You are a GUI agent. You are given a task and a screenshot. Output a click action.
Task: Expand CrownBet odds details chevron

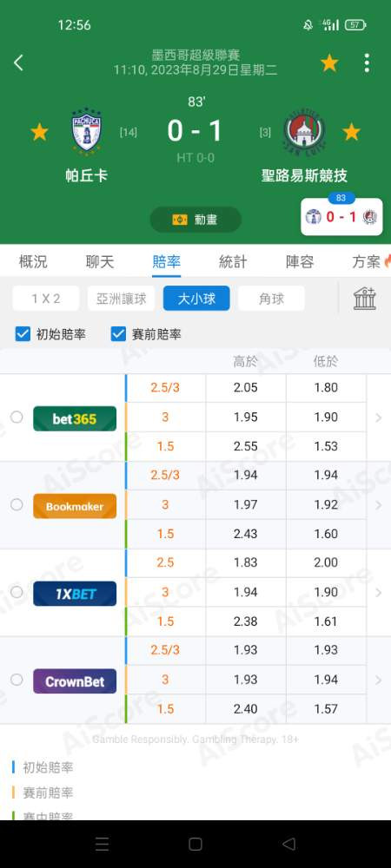pyautogui.click(x=379, y=680)
